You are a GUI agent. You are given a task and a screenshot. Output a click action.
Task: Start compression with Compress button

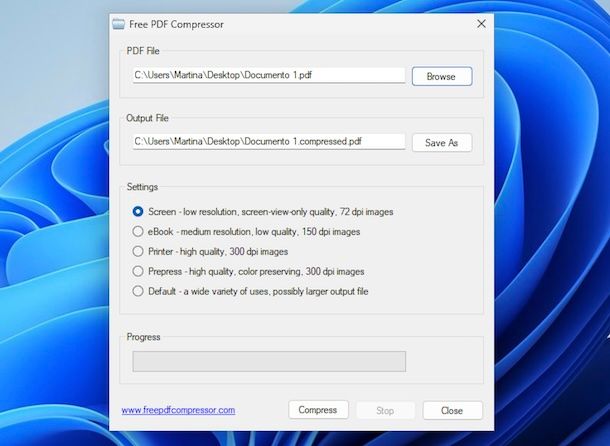pyautogui.click(x=318, y=410)
